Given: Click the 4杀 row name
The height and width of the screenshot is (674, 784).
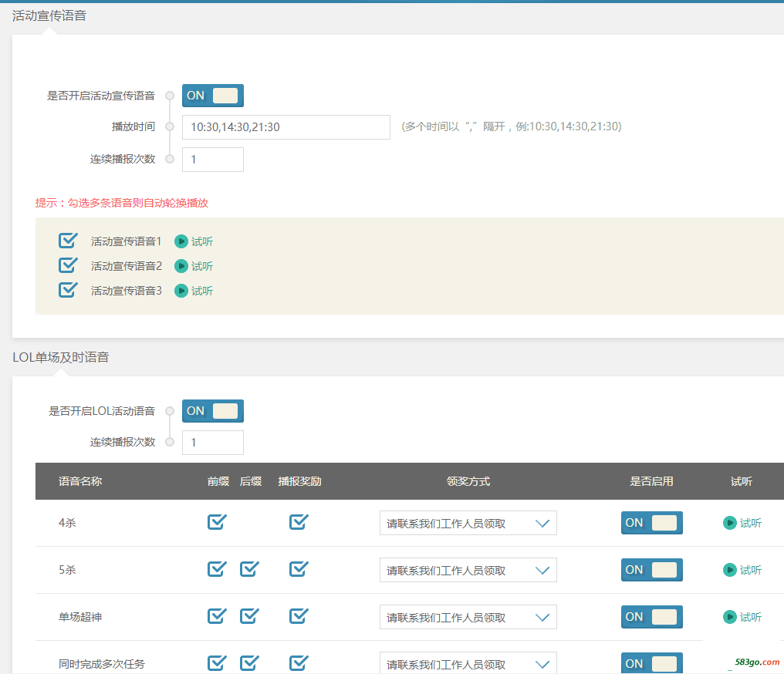Looking at the screenshot, I should [67, 523].
